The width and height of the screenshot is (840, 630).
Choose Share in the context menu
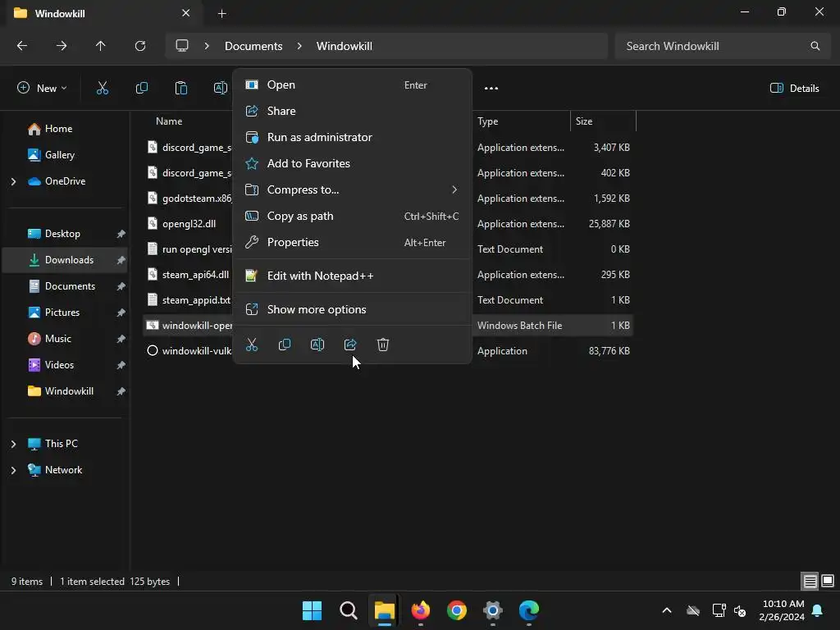pyautogui.click(x=353, y=111)
